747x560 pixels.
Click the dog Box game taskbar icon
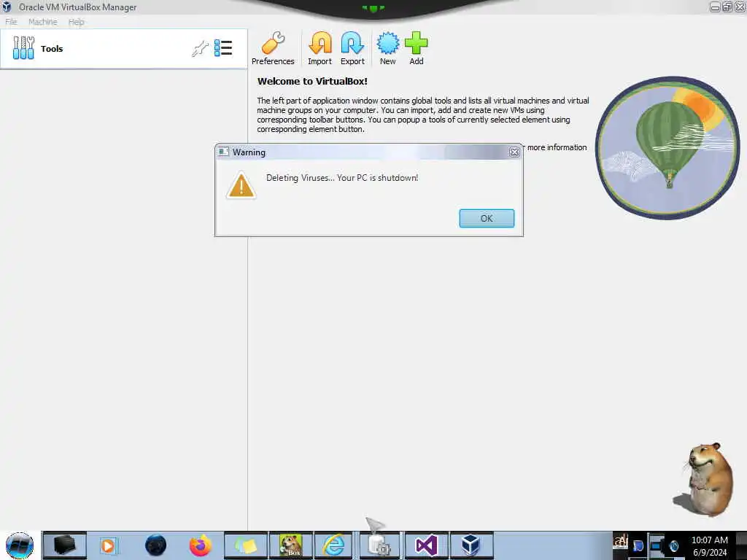coord(290,545)
